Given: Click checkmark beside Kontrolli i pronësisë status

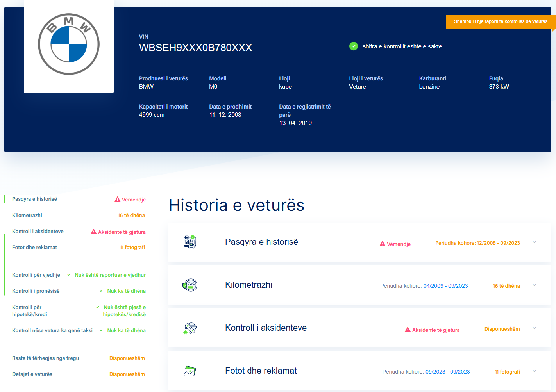Looking at the screenshot, I should pos(101,291).
